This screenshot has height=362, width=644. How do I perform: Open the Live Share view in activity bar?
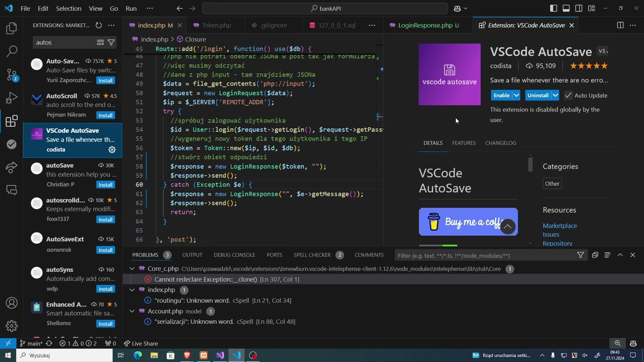tap(12, 167)
